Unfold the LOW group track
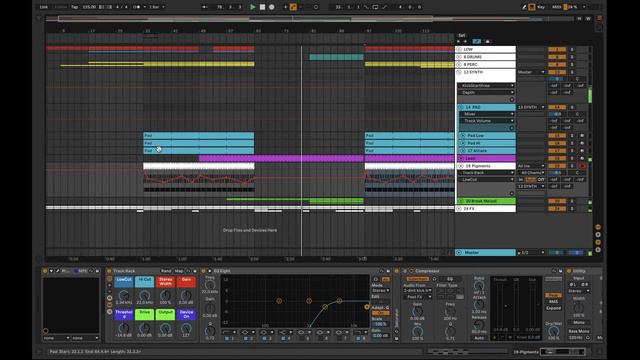This screenshot has height=360, width=640. click(x=459, y=49)
